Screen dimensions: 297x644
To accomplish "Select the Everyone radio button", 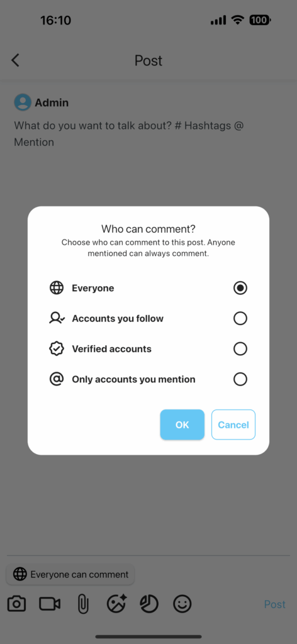I will (240, 288).
